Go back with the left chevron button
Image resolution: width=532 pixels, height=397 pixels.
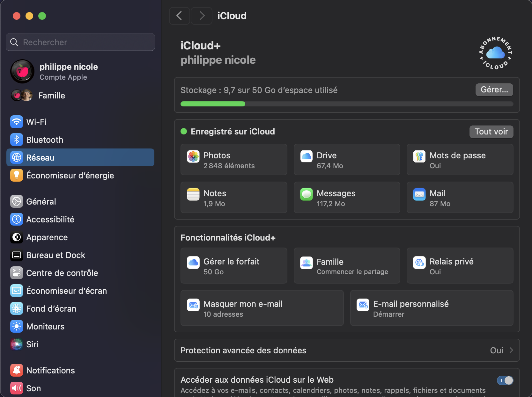point(179,16)
